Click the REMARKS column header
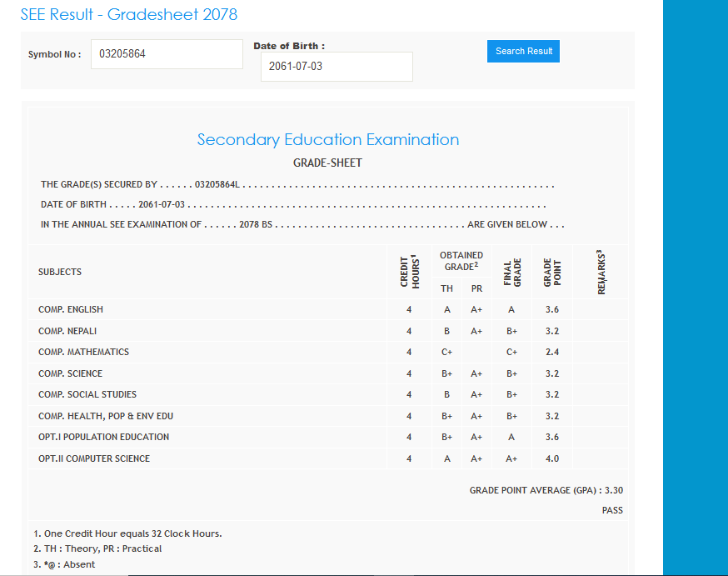Screen dimensions: 728x576 [x=601, y=272]
